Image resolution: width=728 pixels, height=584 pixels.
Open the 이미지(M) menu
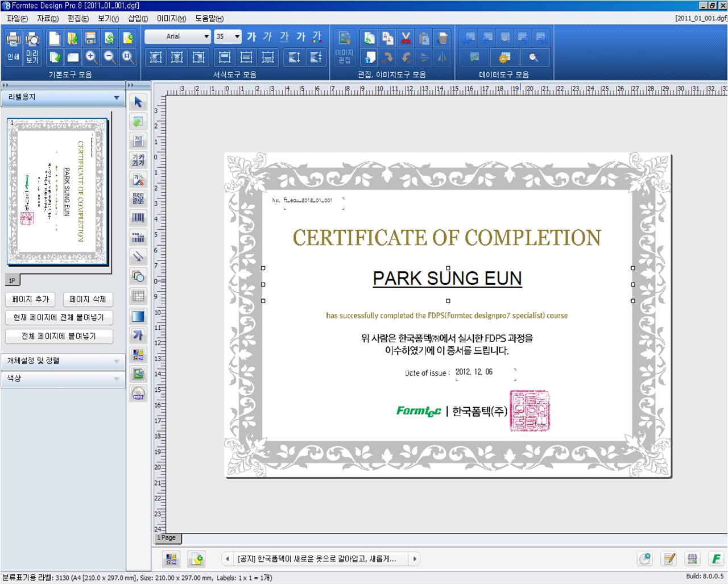(171, 18)
